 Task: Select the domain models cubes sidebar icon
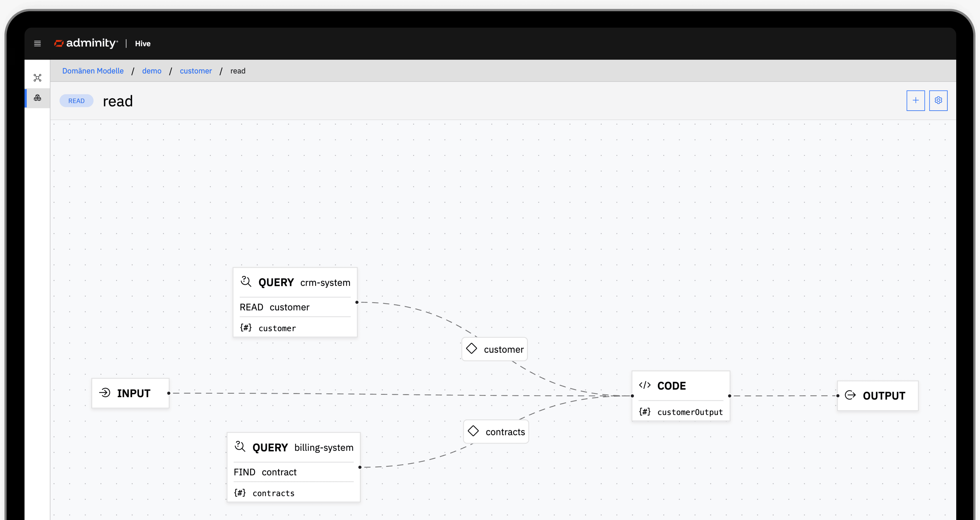point(37,98)
